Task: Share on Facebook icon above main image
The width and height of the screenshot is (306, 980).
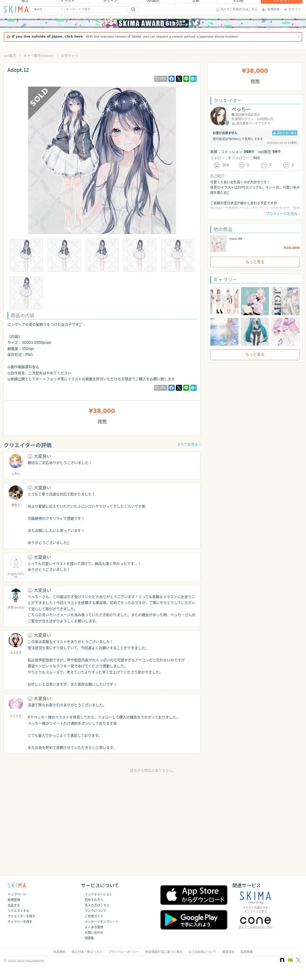Action: coord(172,79)
